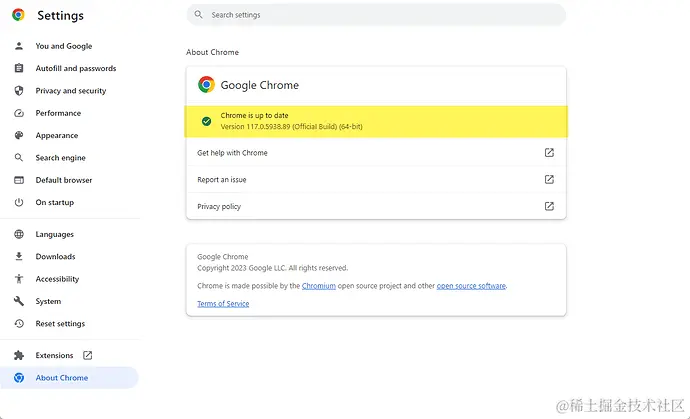Viewport: 690px width, 419px height.
Task: Click the person icon for You and Google
Action: click(x=19, y=46)
